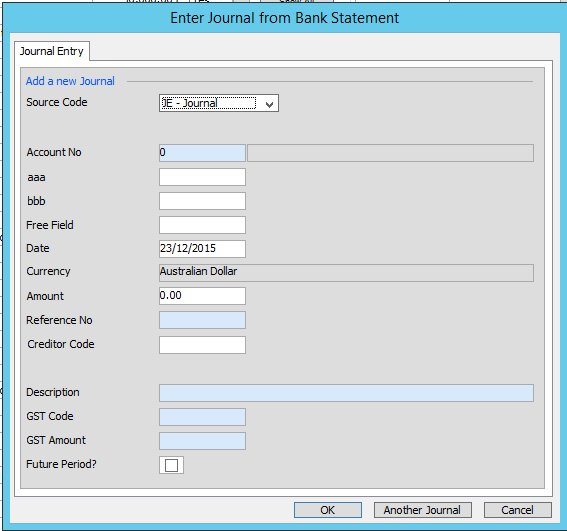Click the Australian Dollar currency field
This screenshot has height=531, width=567.
(346, 272)
